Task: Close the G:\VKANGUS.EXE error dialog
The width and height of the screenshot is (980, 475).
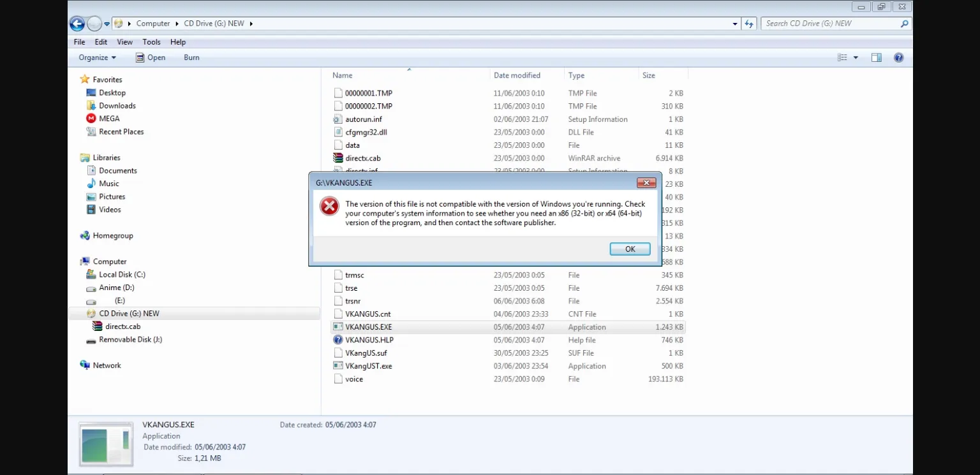Action: point(646,183)
